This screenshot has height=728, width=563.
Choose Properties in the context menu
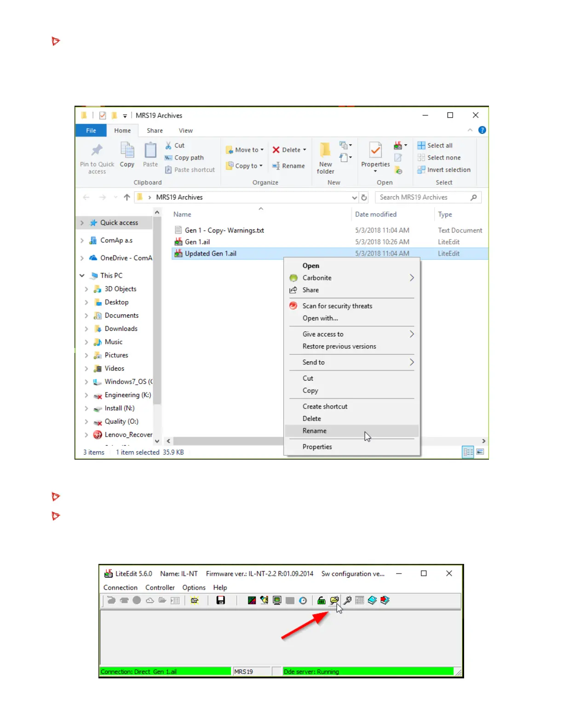point(352,447)
